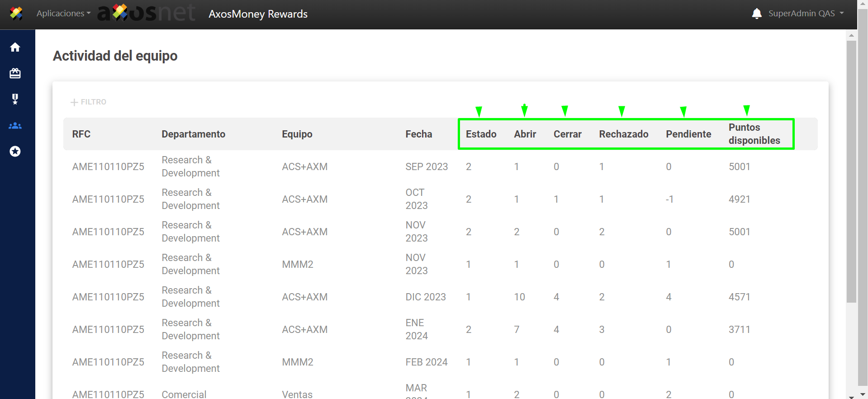Image resolution: width=868 pixels, height=399 pixels.
Task: Click the home icon in sidebar
Action: coord(15,47)
